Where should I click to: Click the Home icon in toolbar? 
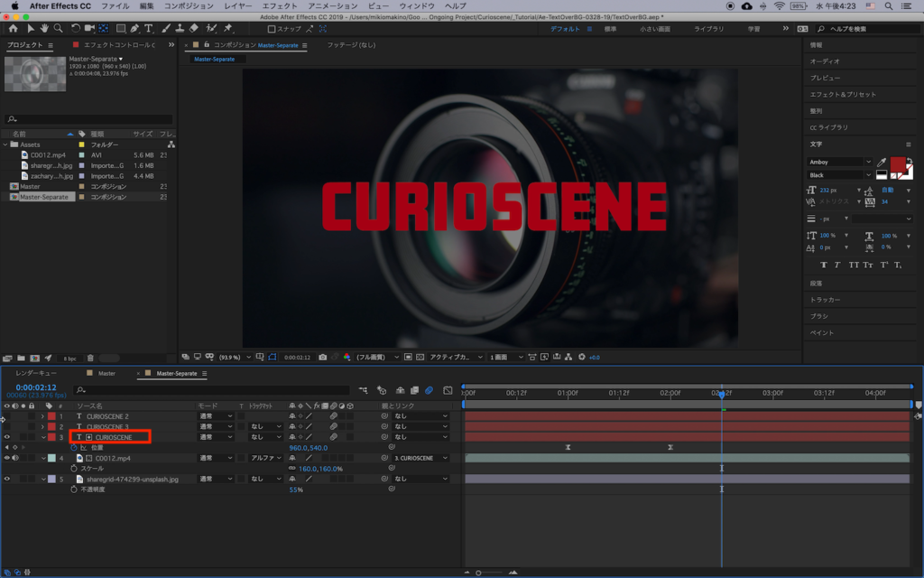pyautogui.click(x=13, y=29)
